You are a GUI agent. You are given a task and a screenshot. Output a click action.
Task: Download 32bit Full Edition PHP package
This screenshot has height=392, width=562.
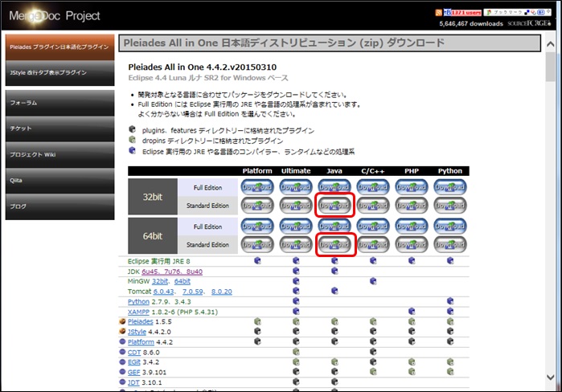[x=412, y=187]
